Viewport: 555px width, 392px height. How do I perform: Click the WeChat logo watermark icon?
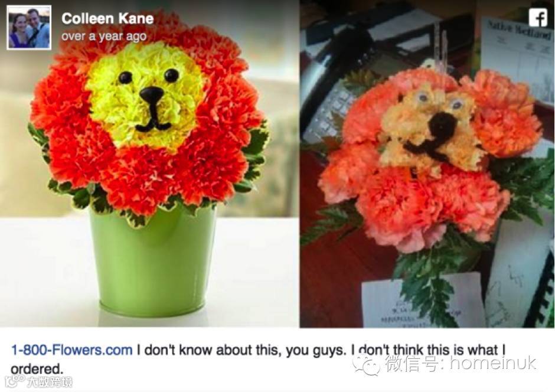pos(366,364)
